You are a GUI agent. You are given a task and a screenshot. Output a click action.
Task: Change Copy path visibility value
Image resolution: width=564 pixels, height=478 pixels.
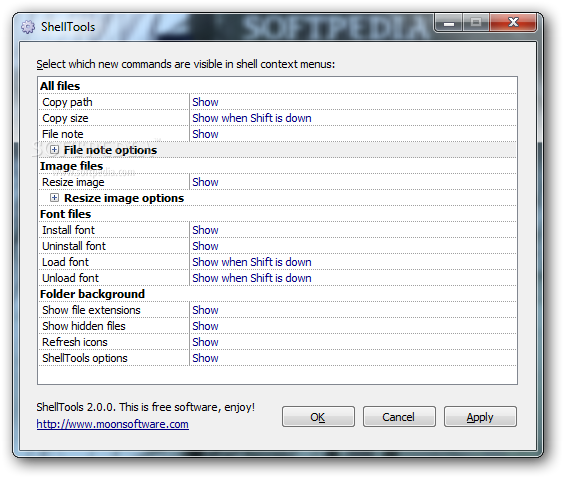pyautogui.click(x=205, y=102)
